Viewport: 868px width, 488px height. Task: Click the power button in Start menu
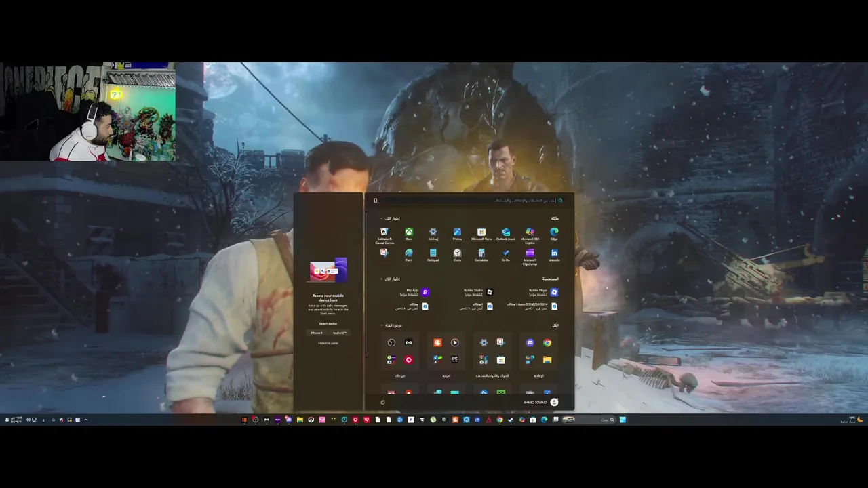[382, 402]
